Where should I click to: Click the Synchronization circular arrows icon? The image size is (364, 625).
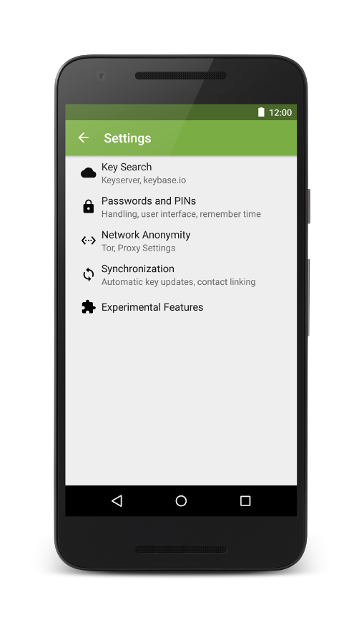[x=89, y=275]
